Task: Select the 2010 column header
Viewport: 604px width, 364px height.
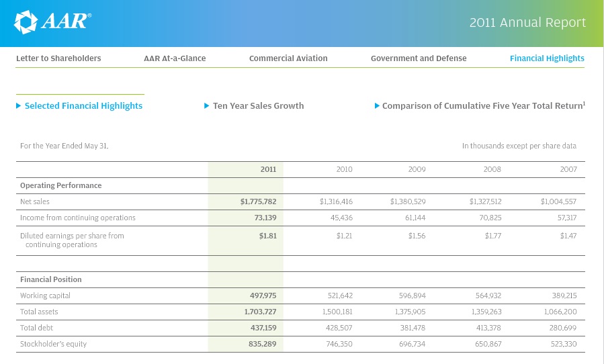Action: pos(344,170)
